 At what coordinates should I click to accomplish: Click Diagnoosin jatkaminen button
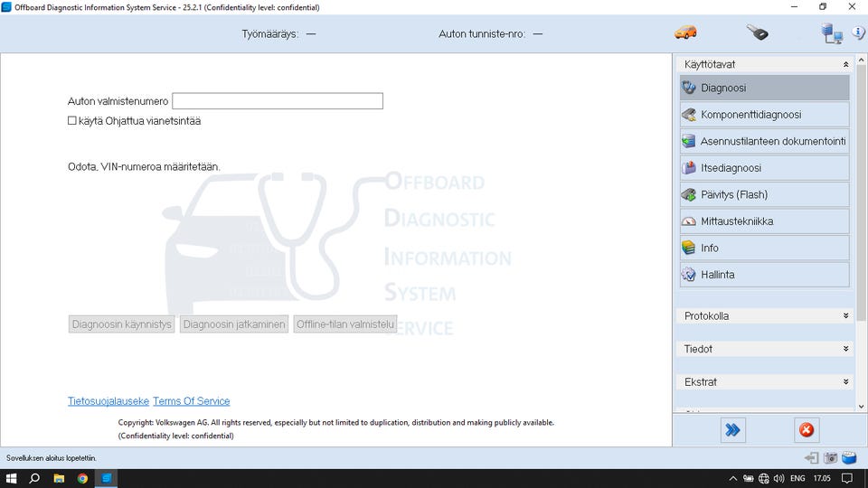[x=234, y=324]
